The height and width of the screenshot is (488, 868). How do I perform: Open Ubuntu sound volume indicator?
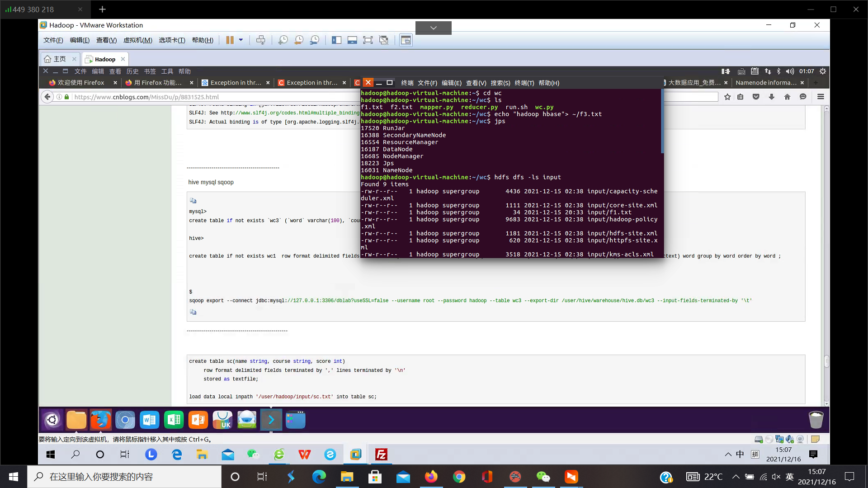[x=790, y=71]
